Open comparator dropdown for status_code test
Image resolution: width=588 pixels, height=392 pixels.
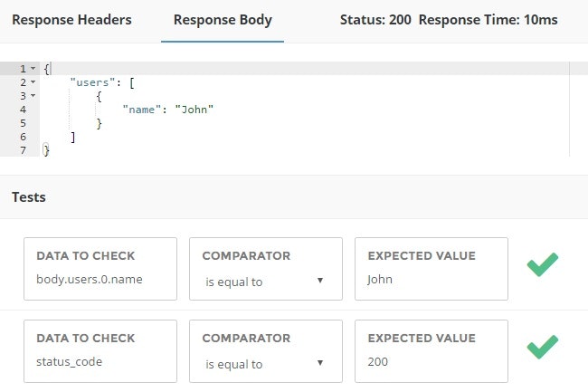point(265,364)
